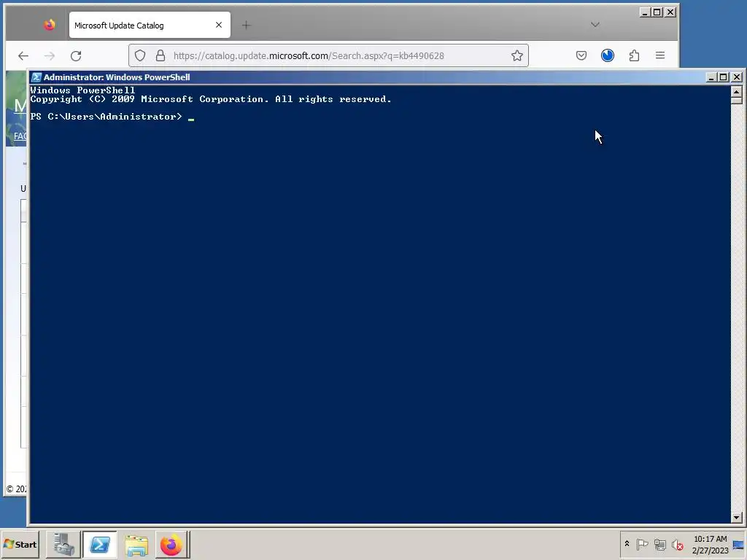Select PowerShell taskbar button
The width and height of the screenshot is (747, 560).
99,544
